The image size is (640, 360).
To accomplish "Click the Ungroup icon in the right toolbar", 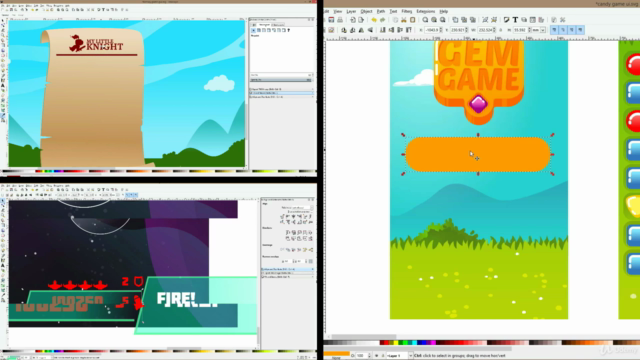I will (x=494, y=20).
